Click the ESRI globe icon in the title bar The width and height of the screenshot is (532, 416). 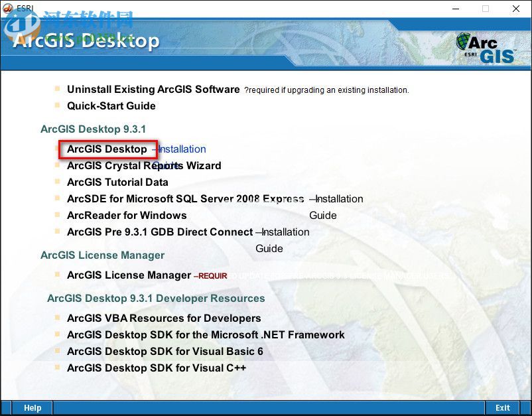(x=9, y=8)
